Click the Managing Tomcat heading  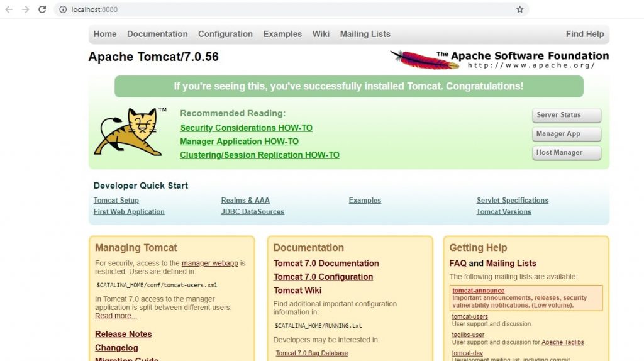136,248
